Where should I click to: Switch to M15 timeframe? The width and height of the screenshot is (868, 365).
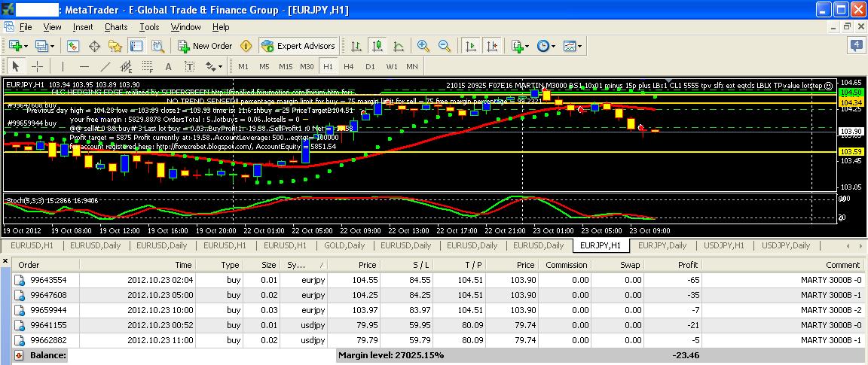286,66
